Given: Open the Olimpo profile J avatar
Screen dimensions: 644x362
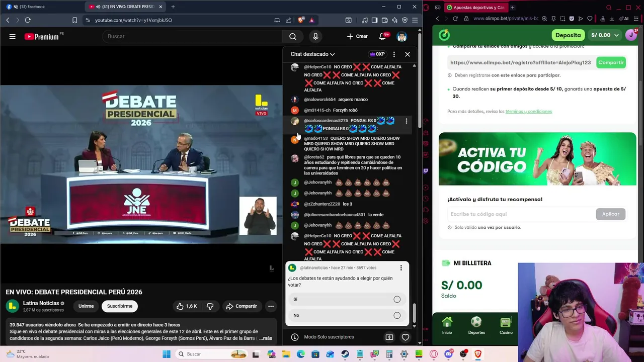Looking at the screenshot, I should (x=631, y=35).
